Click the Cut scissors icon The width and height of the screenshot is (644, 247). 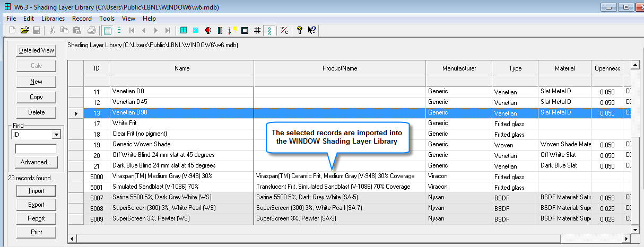coord(52,30)
